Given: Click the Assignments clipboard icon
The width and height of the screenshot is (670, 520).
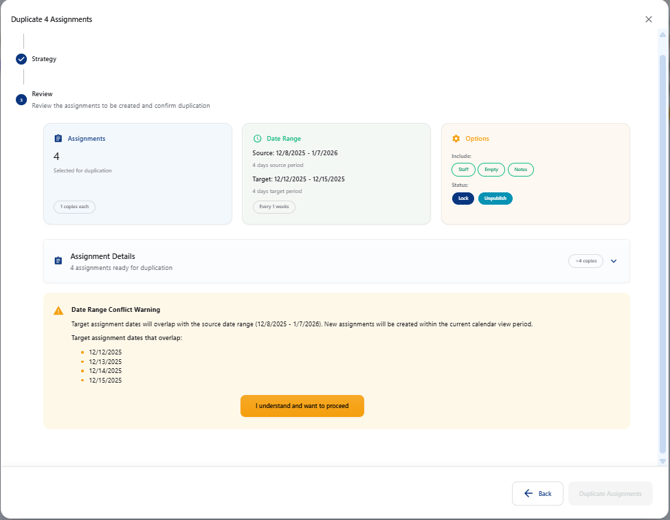Looking at the screenshot, I should tap(58, 139).
